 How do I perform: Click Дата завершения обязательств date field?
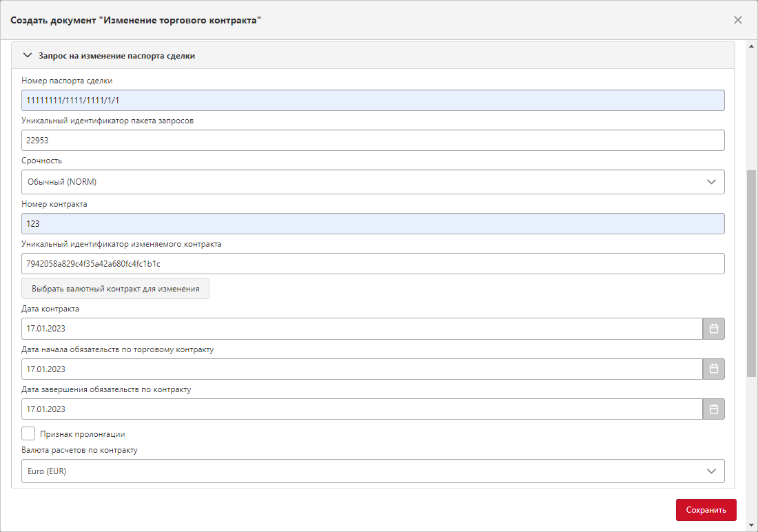[x=362, y=409]
